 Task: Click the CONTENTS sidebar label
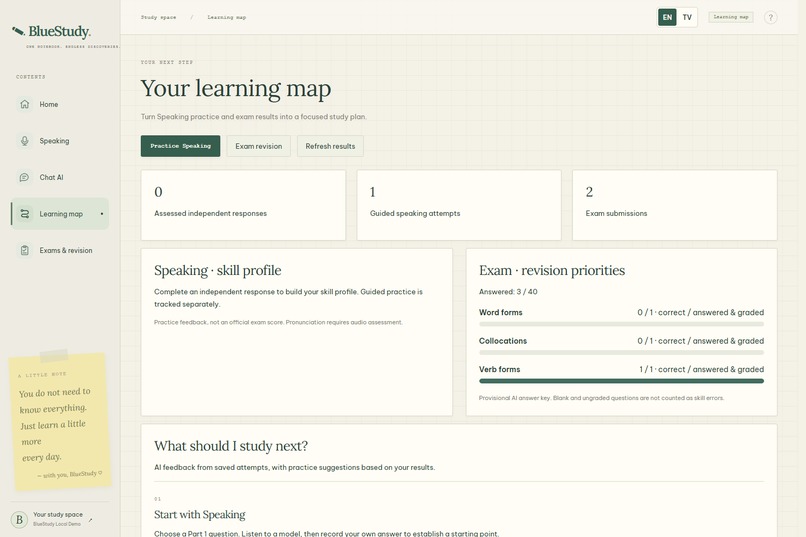(x=30, y=77)
